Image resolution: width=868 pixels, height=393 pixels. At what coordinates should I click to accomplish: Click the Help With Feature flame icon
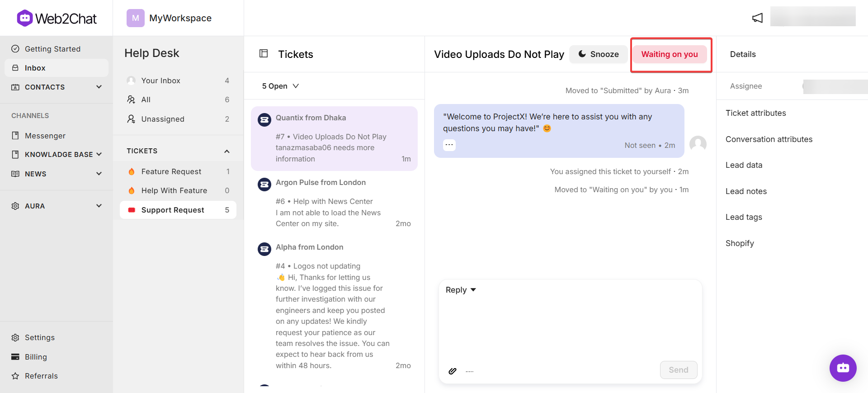(x=132, y=190)
